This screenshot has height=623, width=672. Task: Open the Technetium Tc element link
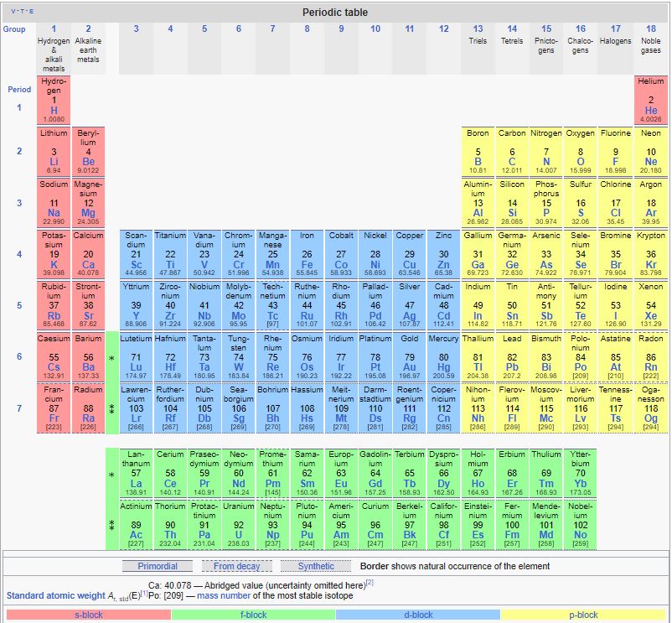click(272, 316)
